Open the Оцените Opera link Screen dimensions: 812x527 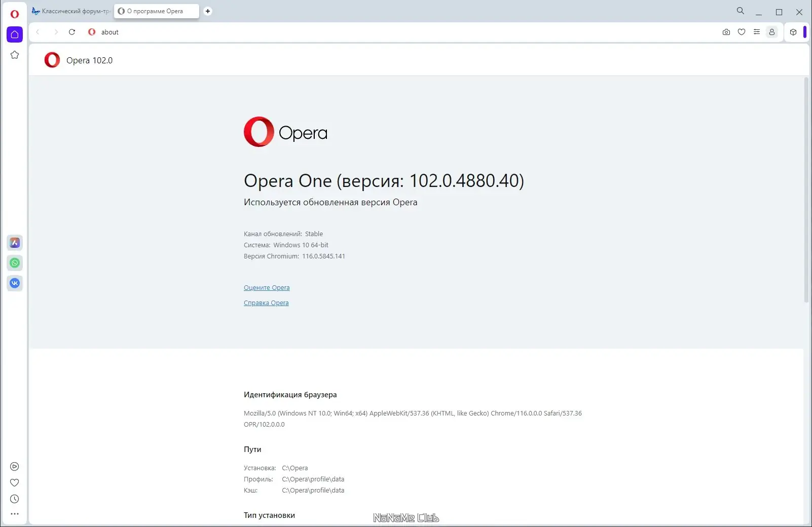[267, 288]
